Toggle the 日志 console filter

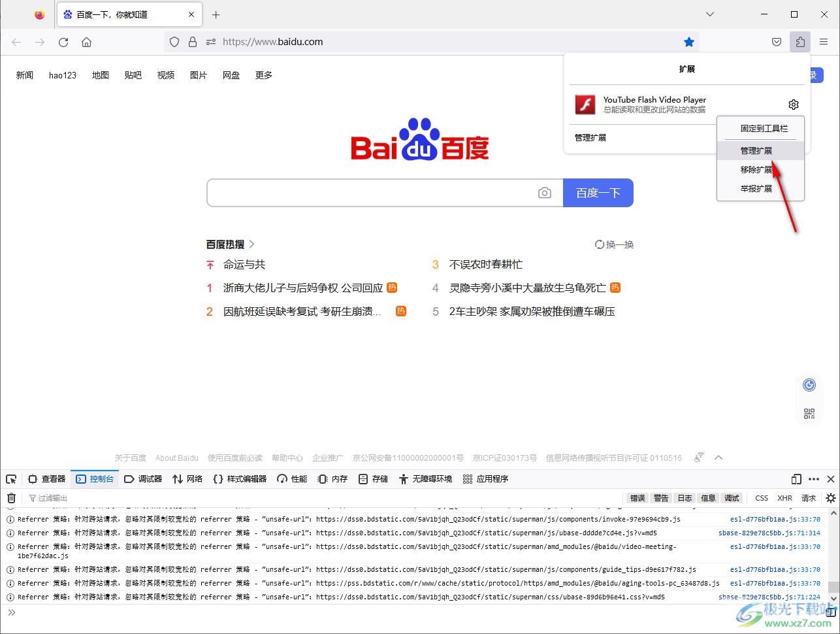tap(685, 498)
